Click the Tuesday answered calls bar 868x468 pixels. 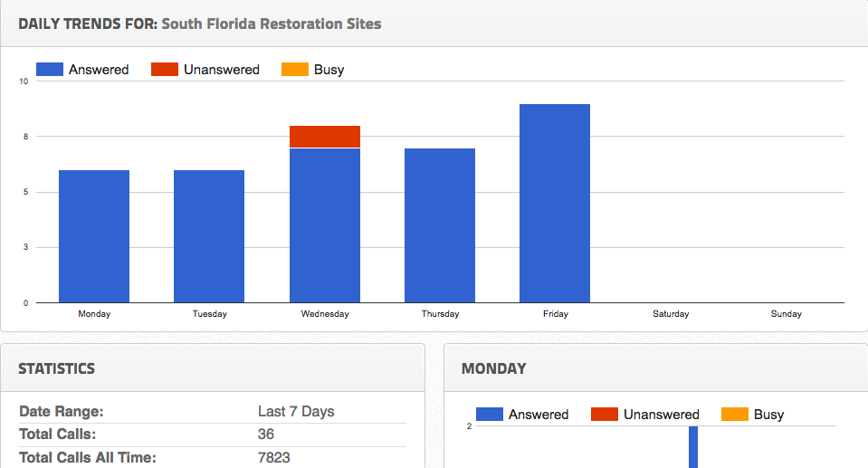pyautogui.click(x=209, y=236)
